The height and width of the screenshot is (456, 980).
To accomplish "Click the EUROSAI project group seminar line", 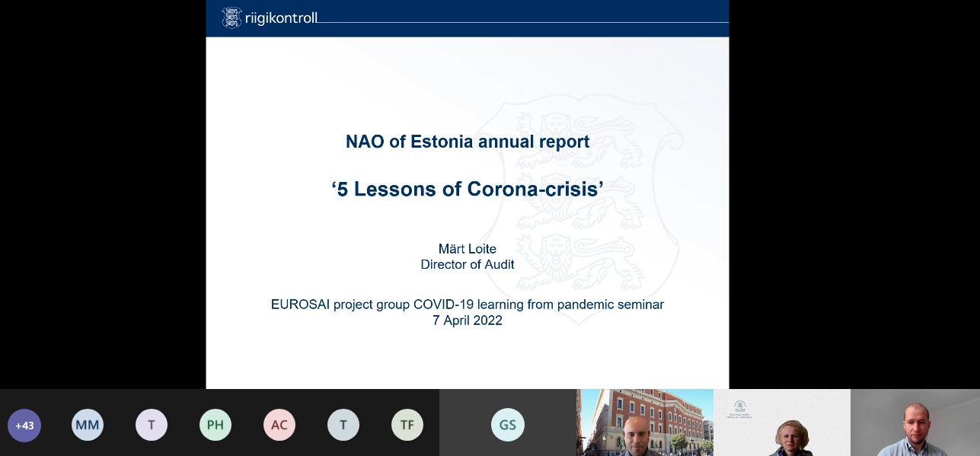I will coord(468,305).
